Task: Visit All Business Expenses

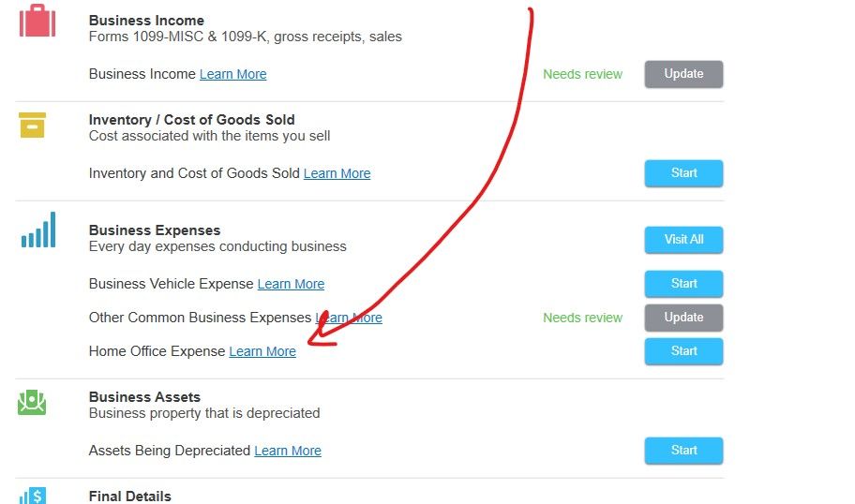Action: (683, 240)
